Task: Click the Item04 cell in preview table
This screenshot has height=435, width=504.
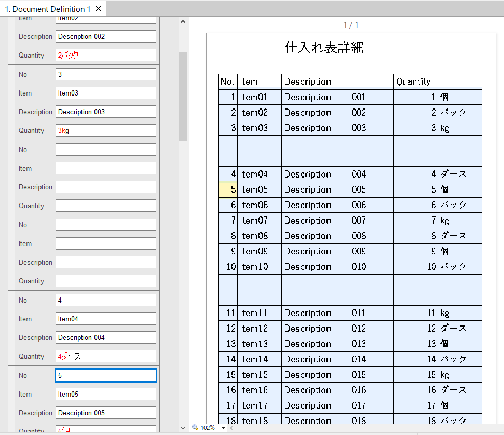Action: (260, 174)
